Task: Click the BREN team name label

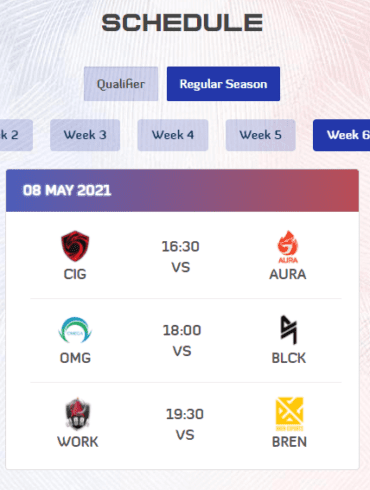Action: 289,442
